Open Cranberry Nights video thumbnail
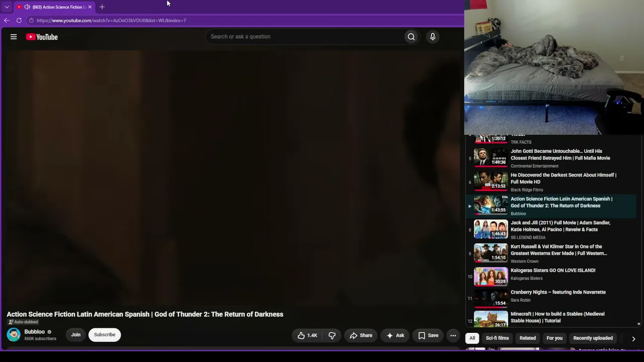Viewport: 644px width, 362px height. click(x=491, y=298)
